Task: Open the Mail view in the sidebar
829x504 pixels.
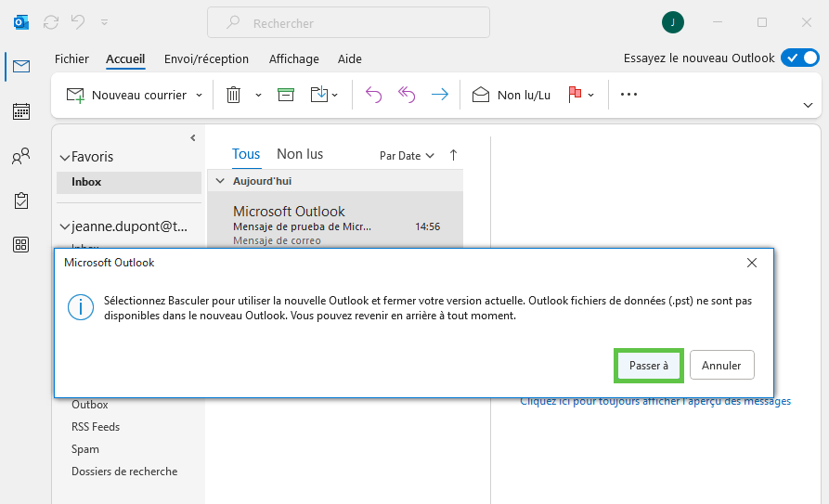Action: point(21,66)
